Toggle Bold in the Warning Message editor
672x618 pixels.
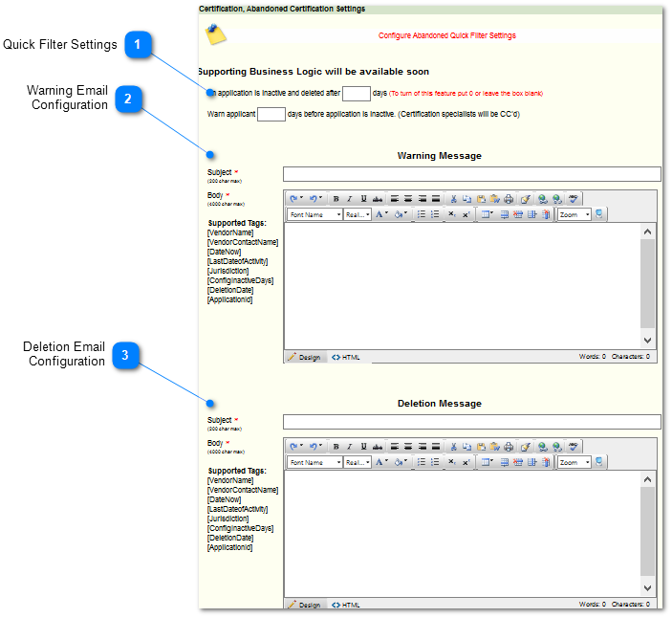[336, 199]
